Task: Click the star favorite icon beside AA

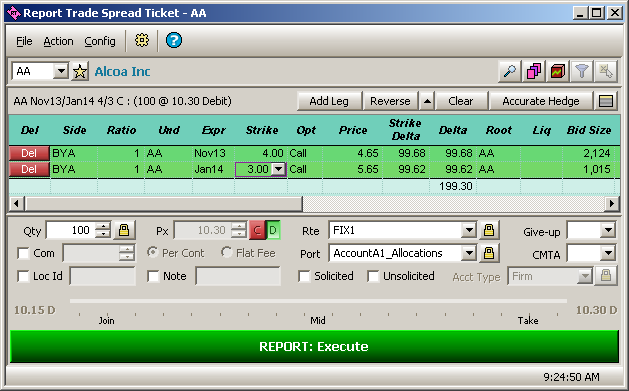Action: (80, 72)
